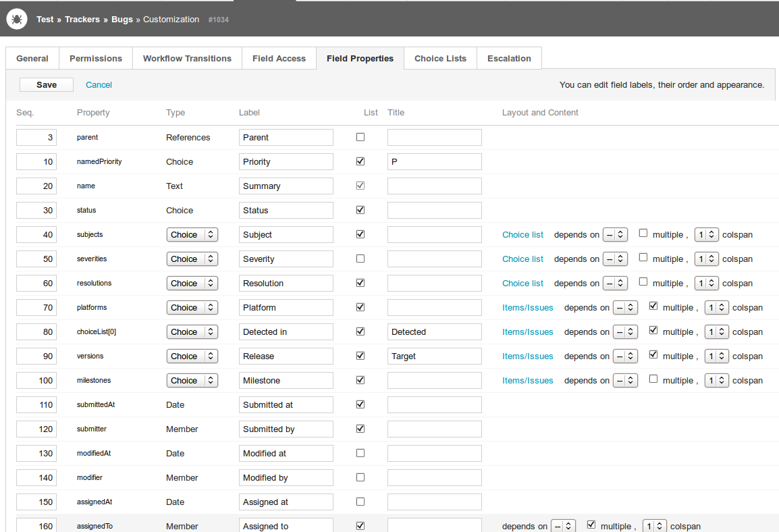The image size is (779, 532).
Task: Open colspan dropdown for versions row
Action: pos(717,356)
